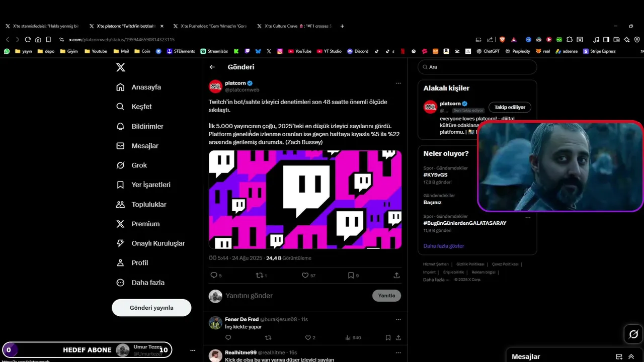Open Grok assistant from sidebar

coord(131,165)
